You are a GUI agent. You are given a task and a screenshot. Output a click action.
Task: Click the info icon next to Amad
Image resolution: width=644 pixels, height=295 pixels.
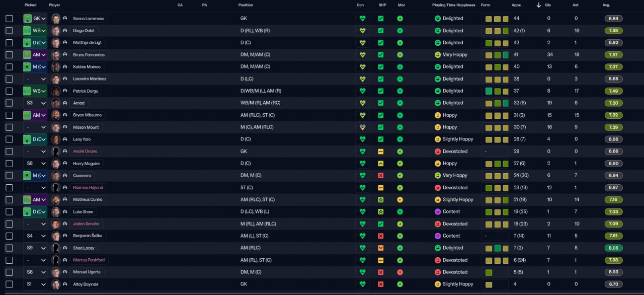tap(65, 103)
